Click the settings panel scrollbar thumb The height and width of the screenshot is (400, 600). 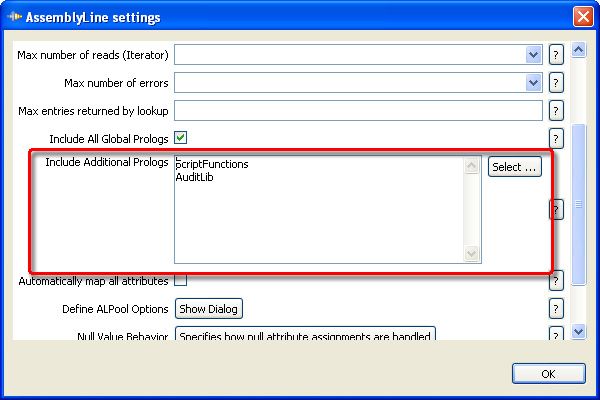579,204
